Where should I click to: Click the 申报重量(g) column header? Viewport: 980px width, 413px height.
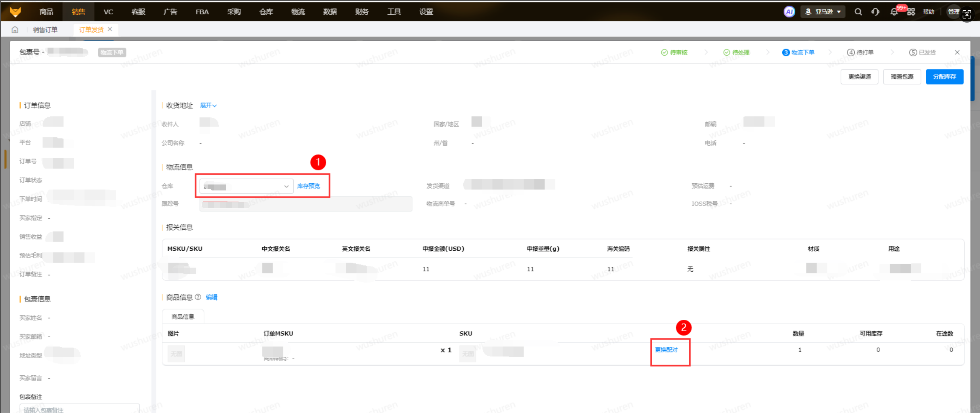(x=543, y=249)
